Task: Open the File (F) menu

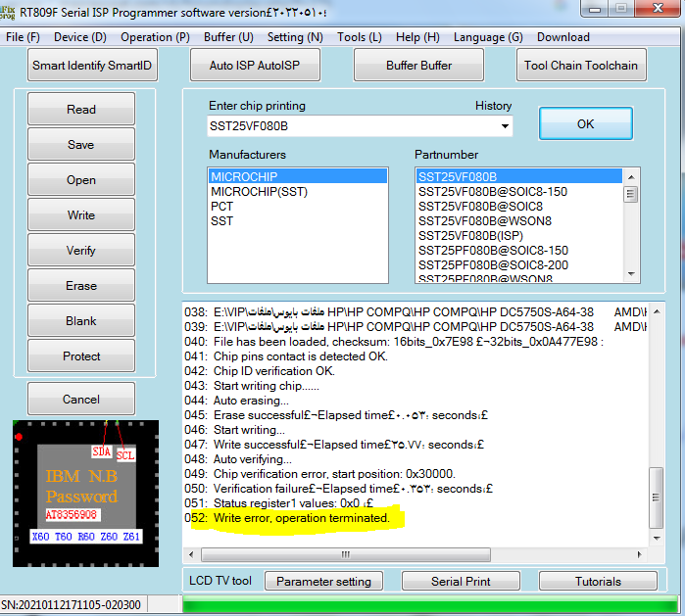Action: 23,37
